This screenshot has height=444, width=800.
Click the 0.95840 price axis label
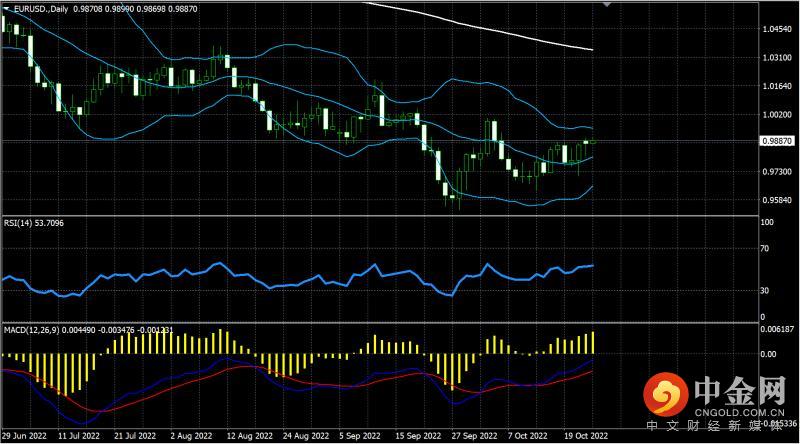click(777, 200)
